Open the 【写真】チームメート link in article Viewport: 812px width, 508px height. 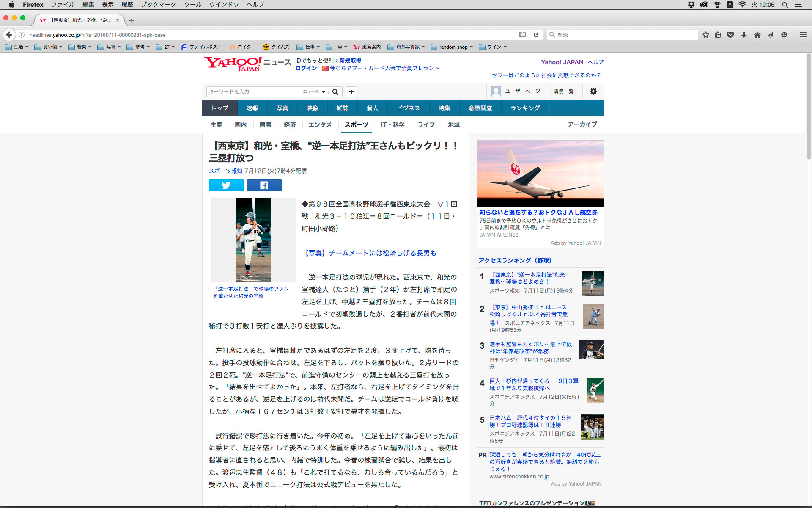(370, 253)
